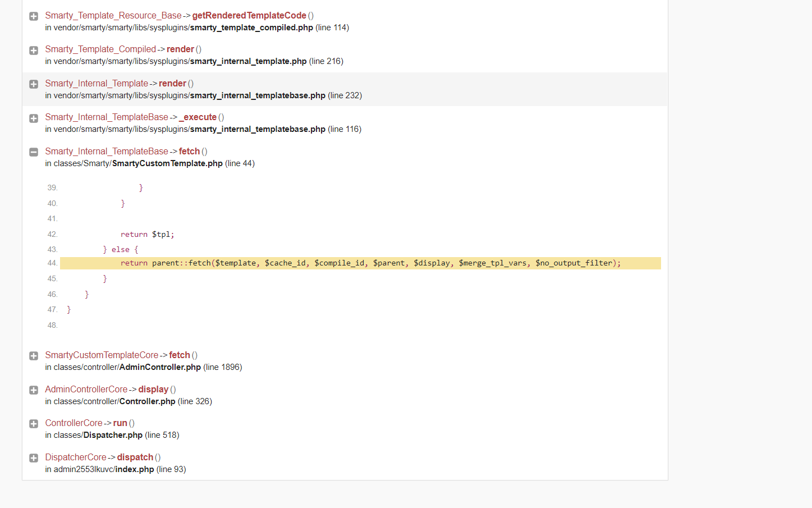Open Smarty_Internal_TemplateBase _execute link

pyautogui.click(x=135, y=117)
